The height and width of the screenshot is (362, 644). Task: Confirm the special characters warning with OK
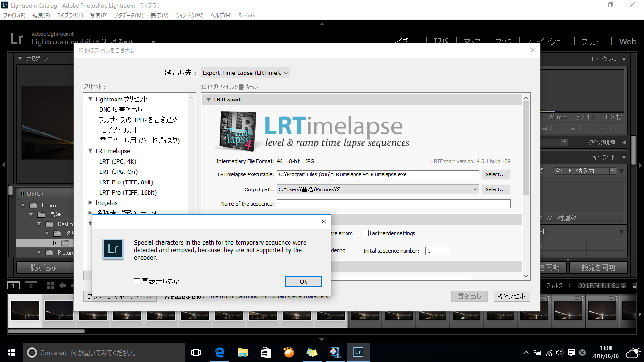304,281
